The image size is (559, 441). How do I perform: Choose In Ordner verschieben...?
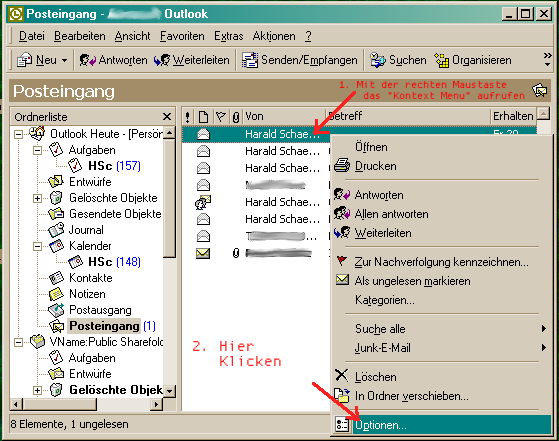pyautogui.click(x=411, y=396)
